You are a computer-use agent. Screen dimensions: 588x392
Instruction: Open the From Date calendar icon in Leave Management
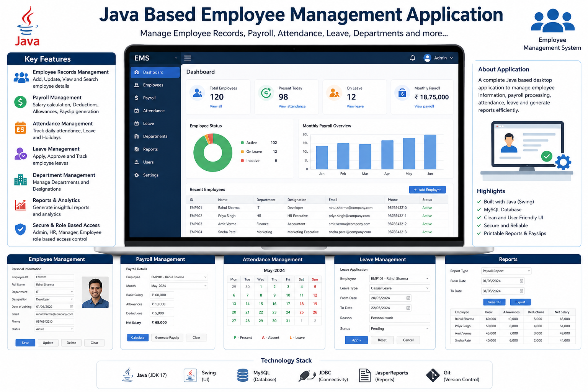[x=408, y=298]
